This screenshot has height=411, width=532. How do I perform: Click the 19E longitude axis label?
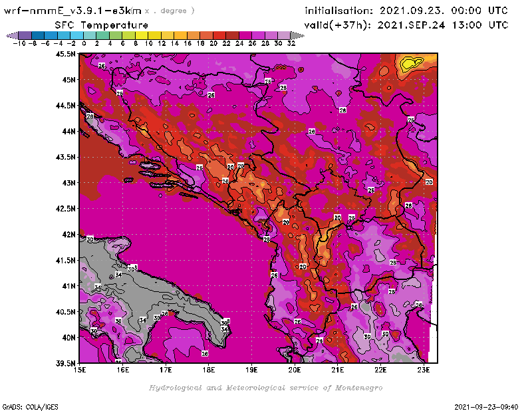point(252,370)
